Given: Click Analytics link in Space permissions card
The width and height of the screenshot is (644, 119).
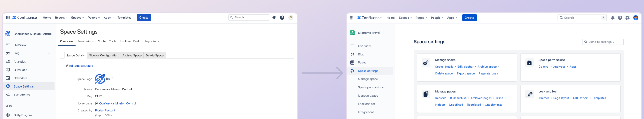Looking at the screenshot, I should click(x=559, y=67).
